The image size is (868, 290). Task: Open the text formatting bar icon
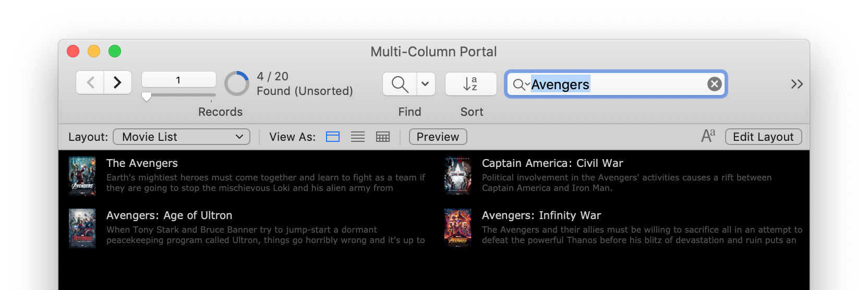click(708, 136)
